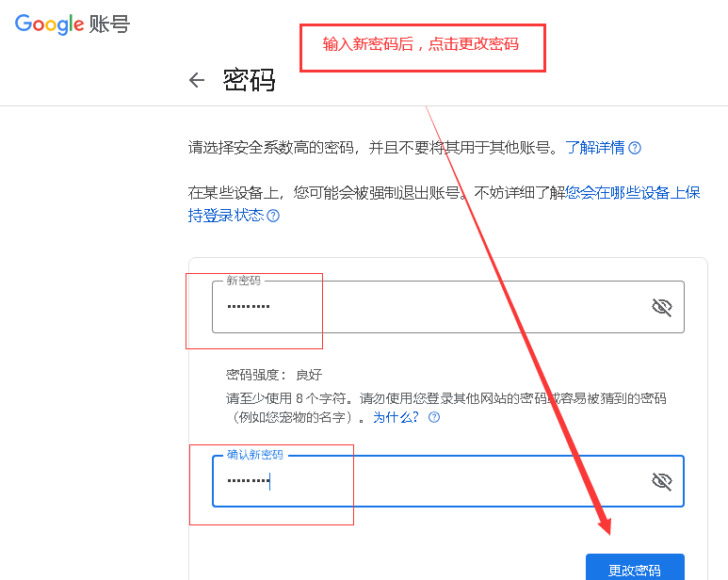Click the 为什么? link
The height and width of the screenshot is (580, 728).
coord(396,417)
